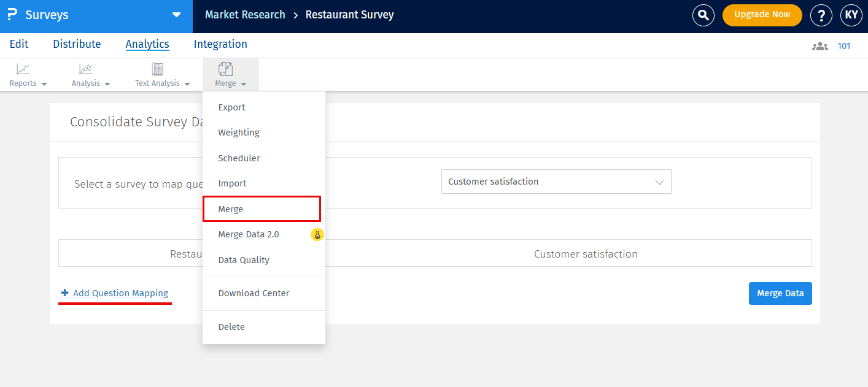The image size is (868, 387).
Task: Click the beta flask icon beside Merge Data 2.0
Action: point(317,234)
